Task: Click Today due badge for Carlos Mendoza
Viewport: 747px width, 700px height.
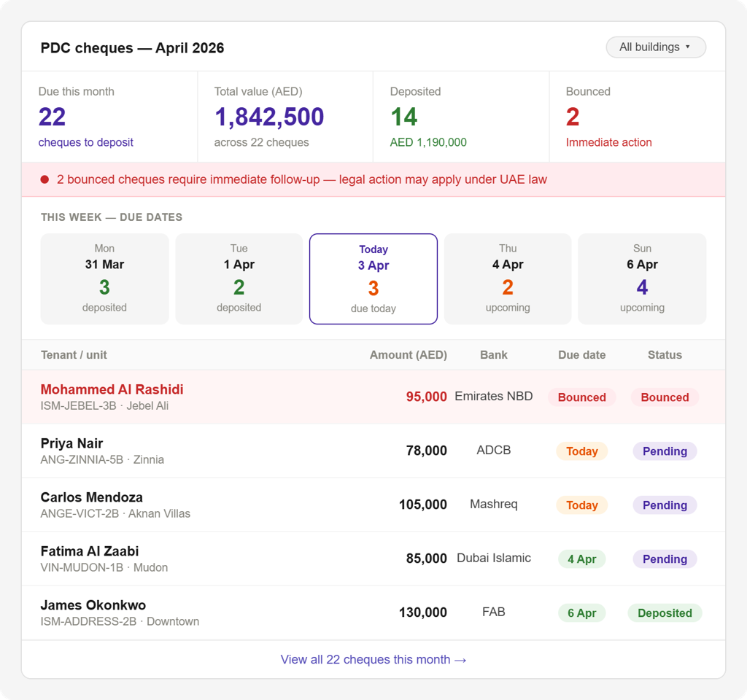Action: tap(581, 505)
